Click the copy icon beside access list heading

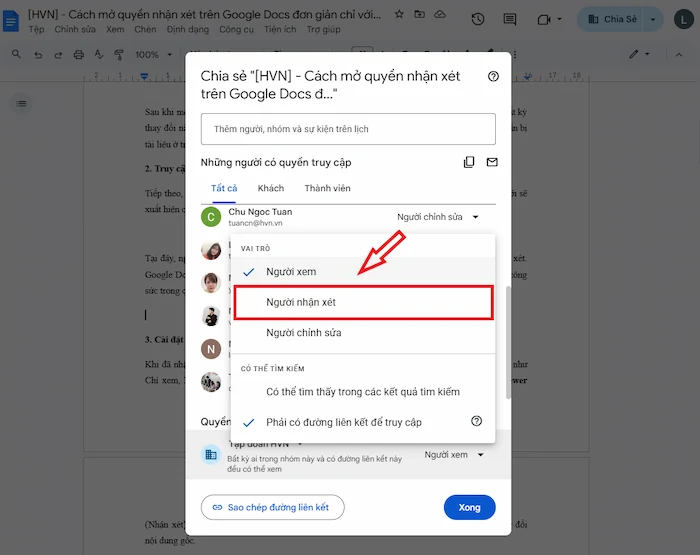click(x=469, y=162)
